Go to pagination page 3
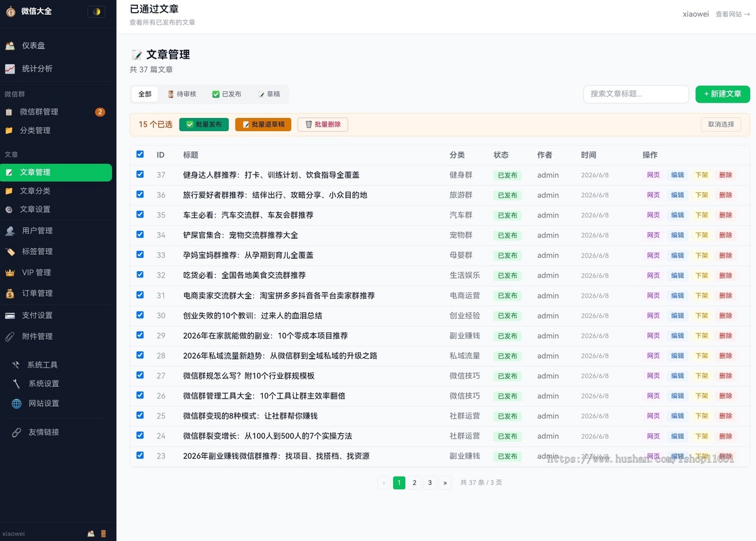This screenshot has width=756, height=541. point(430,483)
